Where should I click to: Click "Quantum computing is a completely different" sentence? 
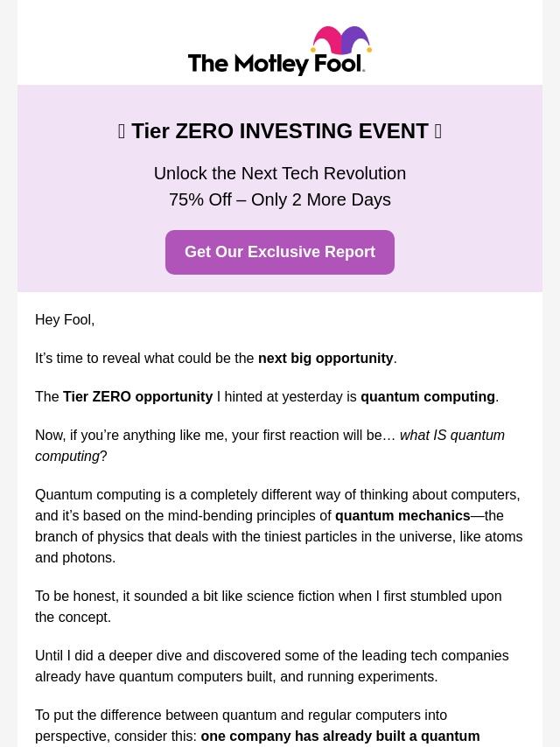point(276,495)
